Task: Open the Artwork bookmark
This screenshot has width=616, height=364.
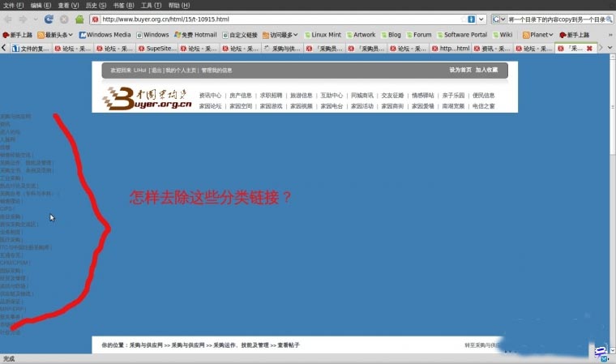Action: pyautogui.click(x=361, y=35)
